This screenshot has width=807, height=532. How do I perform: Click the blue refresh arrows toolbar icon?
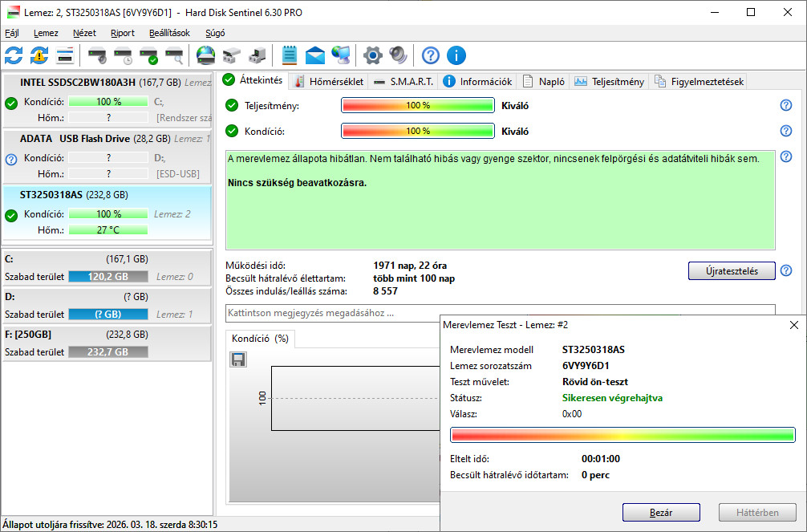(x=14, y=55)
